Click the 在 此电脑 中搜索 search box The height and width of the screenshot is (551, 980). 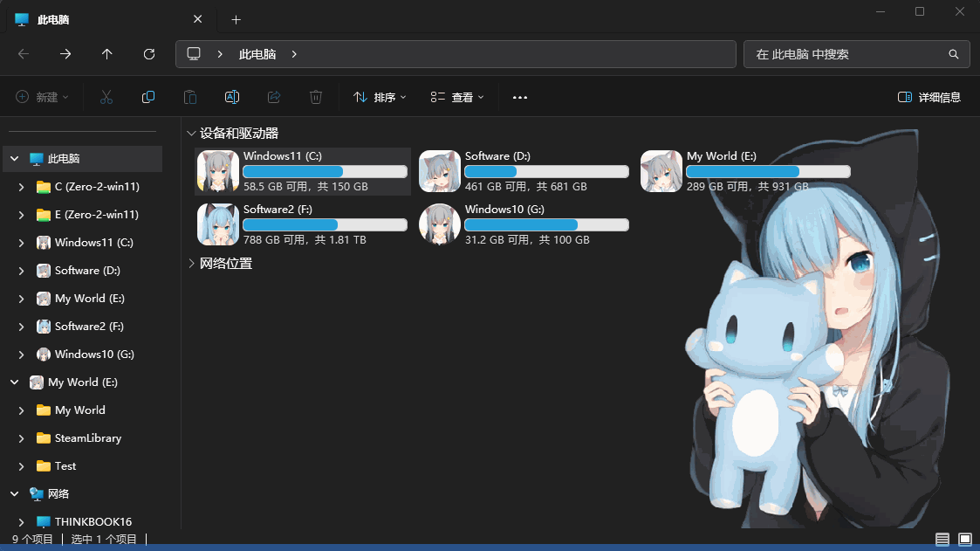pyautogui.click(x=846, y=54)
